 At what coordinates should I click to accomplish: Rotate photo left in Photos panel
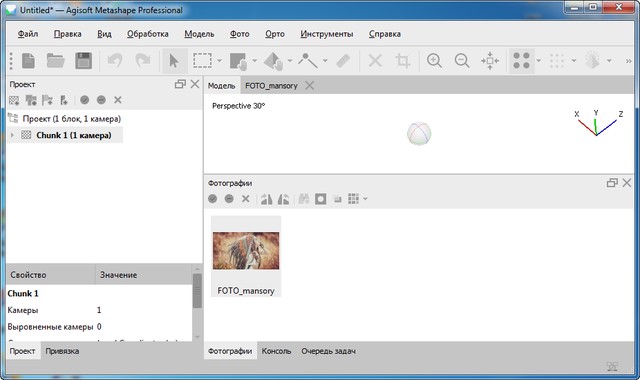pyautogui.click(x=267, y=199)
